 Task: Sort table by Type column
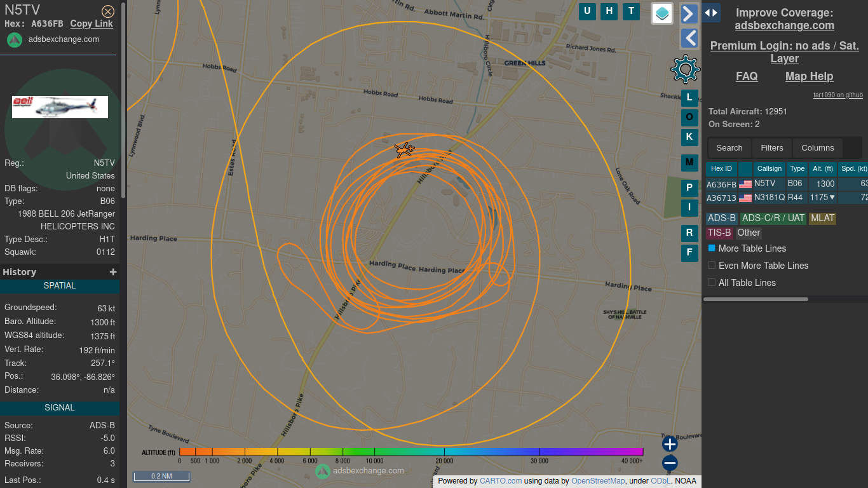click(797, 169)
